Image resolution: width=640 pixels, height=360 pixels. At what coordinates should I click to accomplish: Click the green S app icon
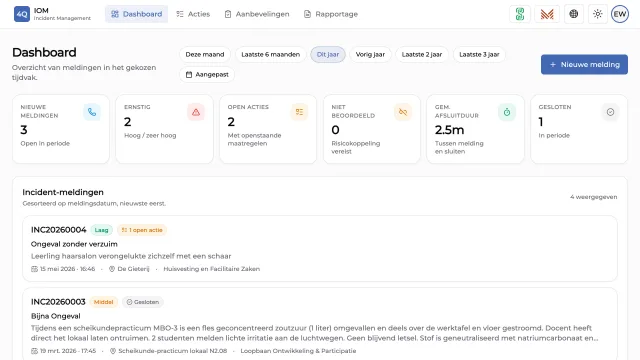pyautogui.click(x=520, y=14)
